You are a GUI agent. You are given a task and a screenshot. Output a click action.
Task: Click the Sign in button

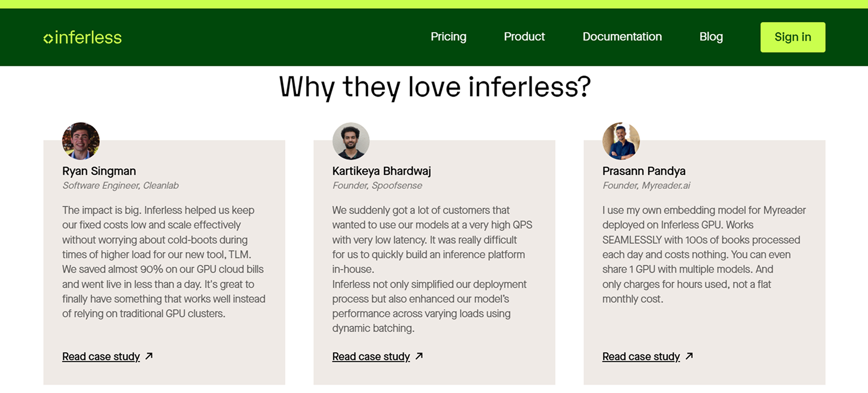coord(793,37)
